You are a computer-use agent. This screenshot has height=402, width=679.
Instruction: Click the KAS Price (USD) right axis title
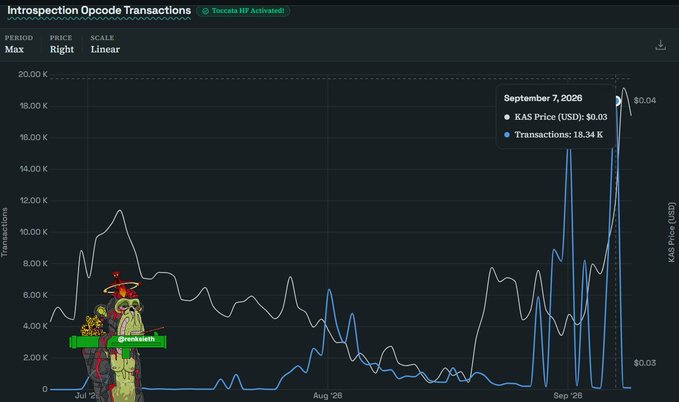click(672, 232)
